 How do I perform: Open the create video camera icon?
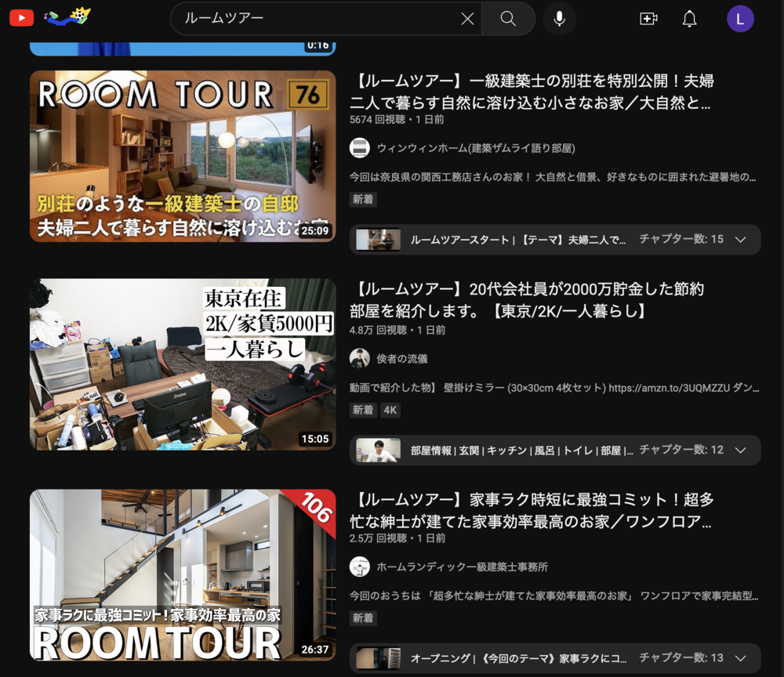click(x=648, y=19)
